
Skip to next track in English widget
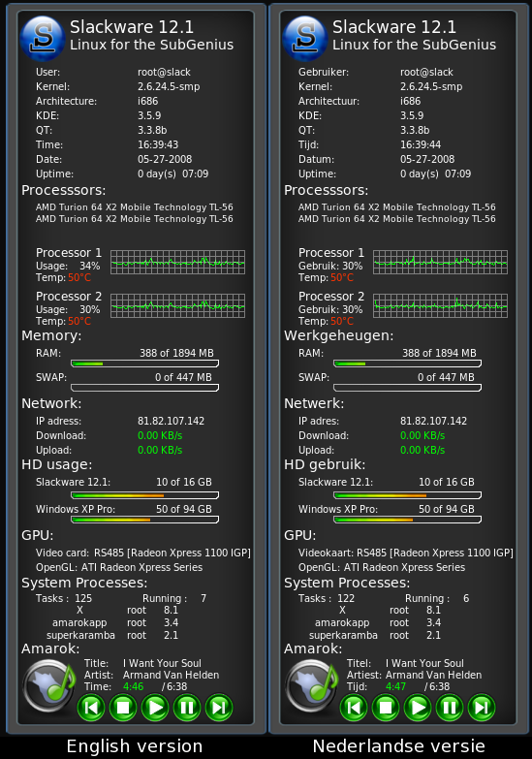pyautogui.click(x=219, y=708)
